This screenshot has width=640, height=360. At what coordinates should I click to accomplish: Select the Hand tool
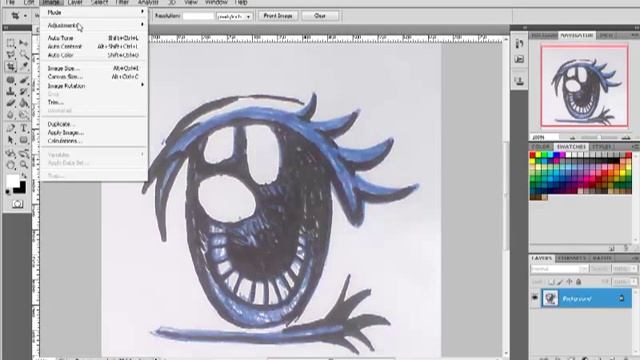tap(11, 165)
